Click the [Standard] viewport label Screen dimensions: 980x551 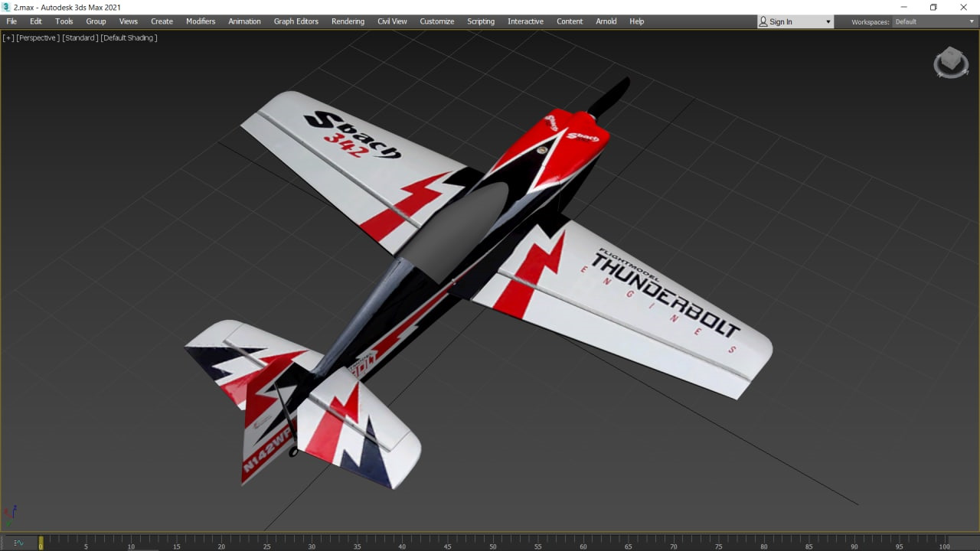tap(80, 37)
